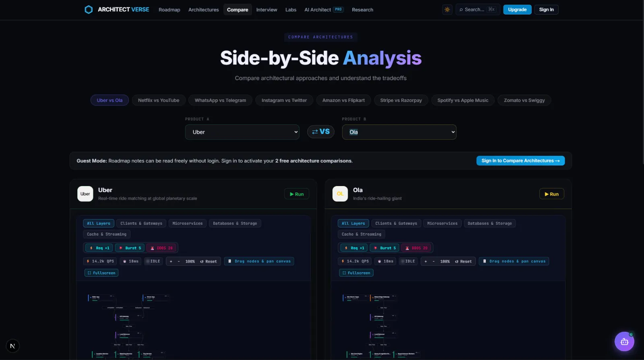644x360 pixels.
Task: Toggle the sun theme switch icon
Action: point(447,10)
